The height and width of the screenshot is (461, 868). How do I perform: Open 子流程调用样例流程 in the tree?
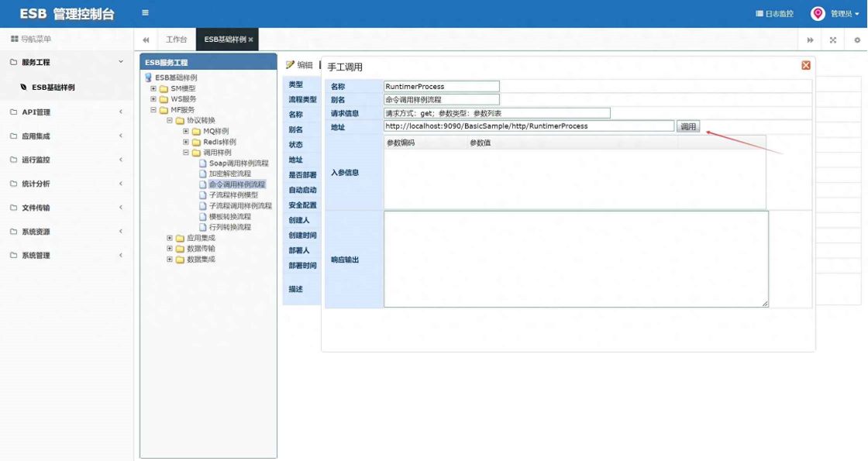[x=240, y=205]
